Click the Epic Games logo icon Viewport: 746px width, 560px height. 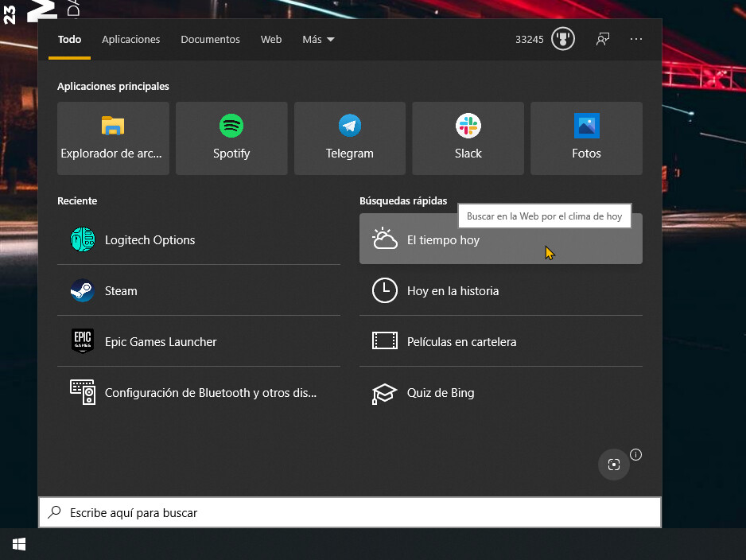tap(83, 341)
